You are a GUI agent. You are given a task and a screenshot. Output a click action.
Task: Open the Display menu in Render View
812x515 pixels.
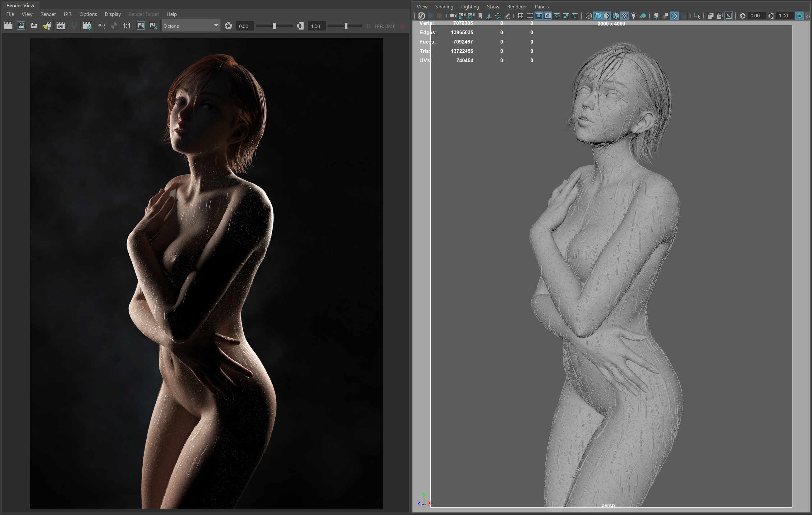point(112,14)
